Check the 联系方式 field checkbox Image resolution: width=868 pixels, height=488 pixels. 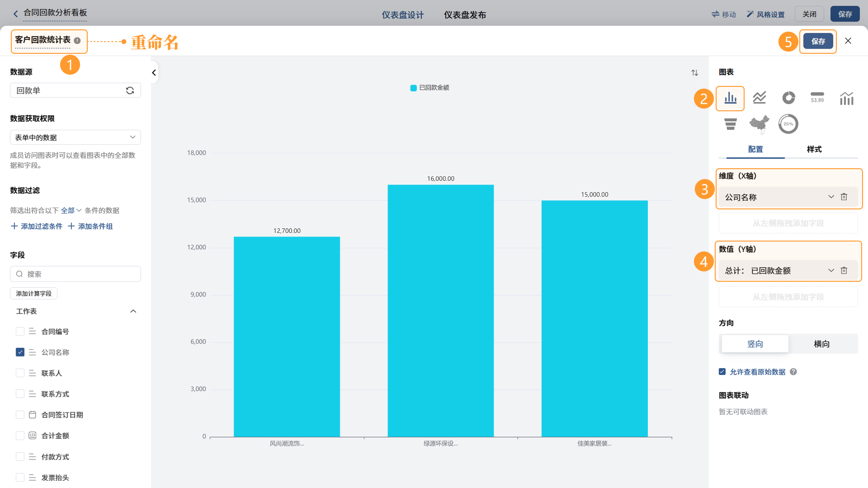(x=20, y=394)
